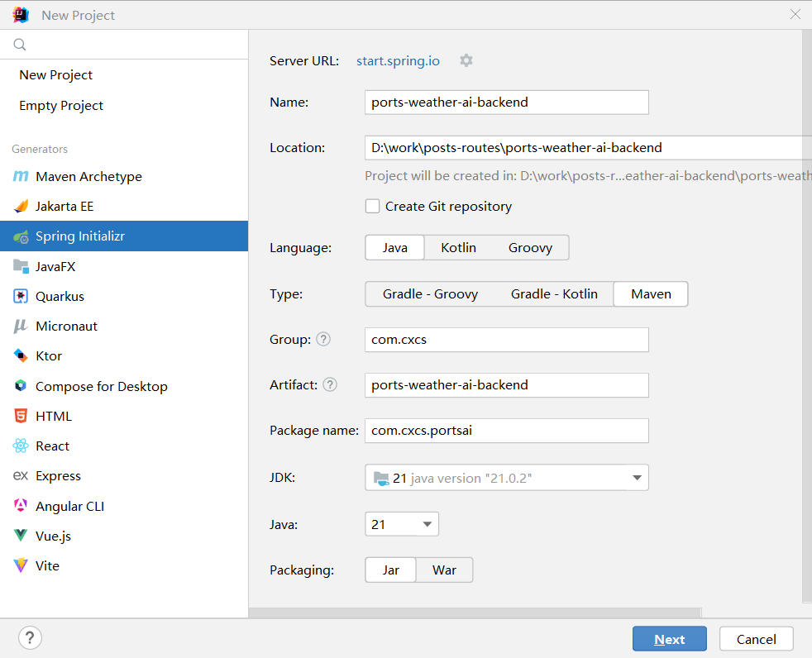This screenshot has height=658, width=812.
Task: Click the Jakarta EE feather icon
Action: [x=21, y=206]
